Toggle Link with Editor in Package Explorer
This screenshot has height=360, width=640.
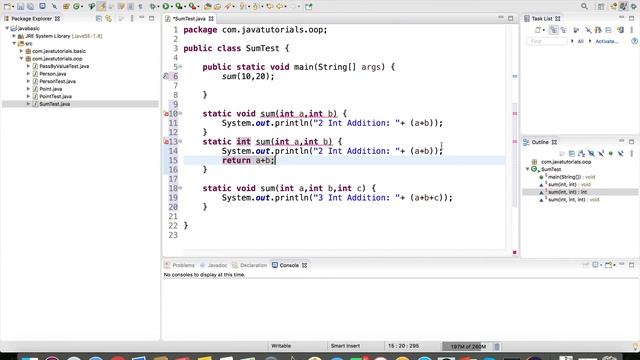point(109,18)
